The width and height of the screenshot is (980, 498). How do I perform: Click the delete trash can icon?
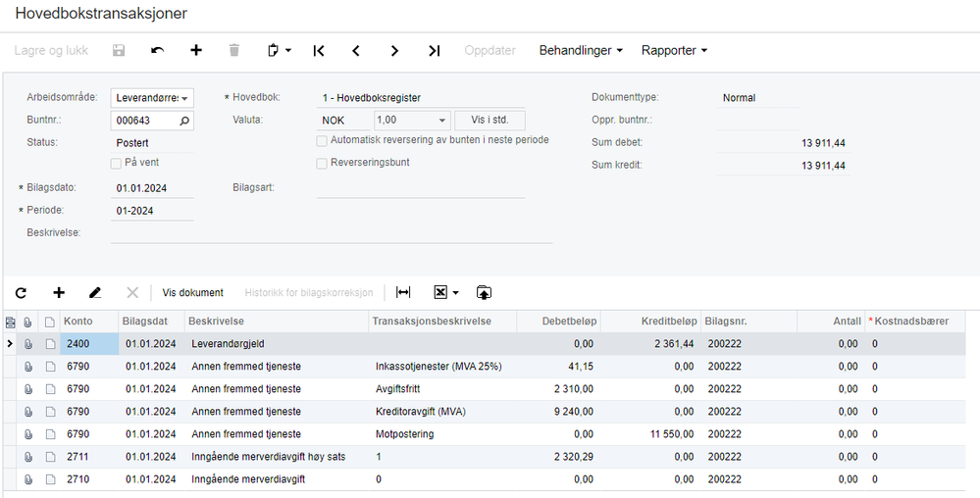click(234, 51)
